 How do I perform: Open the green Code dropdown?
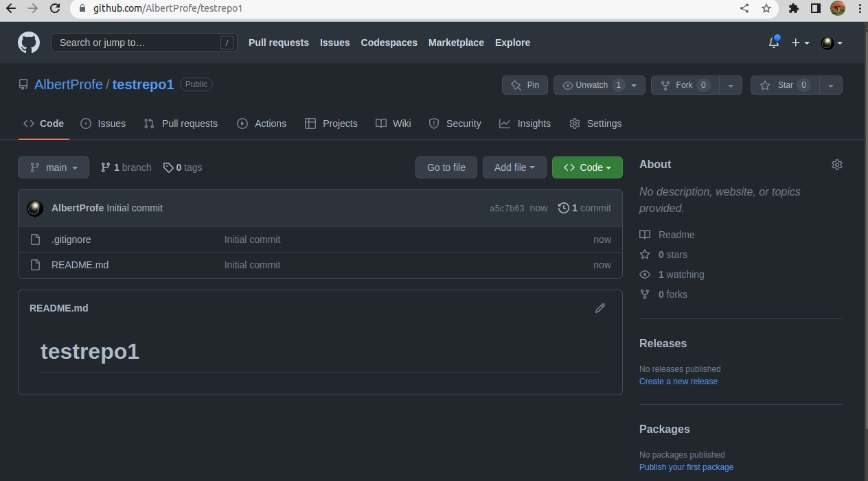coord(587,167)
